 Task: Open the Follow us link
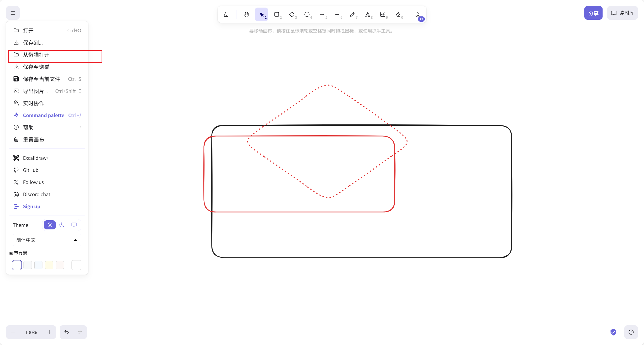47,182
